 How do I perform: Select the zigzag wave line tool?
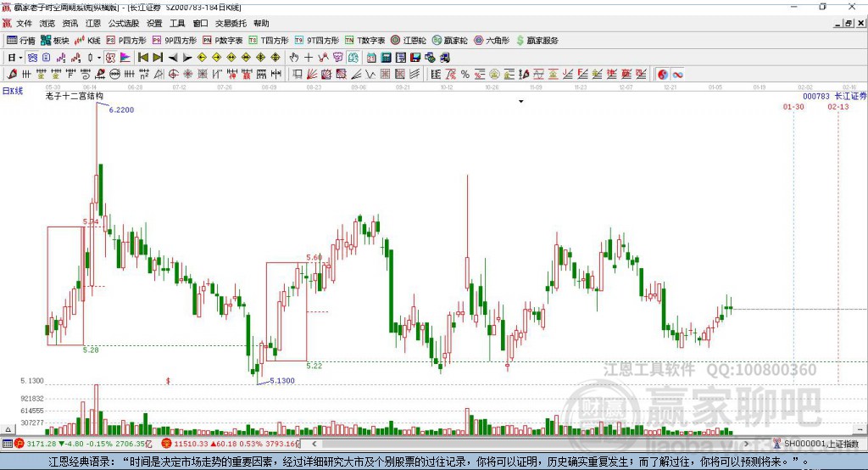[370, 75]
